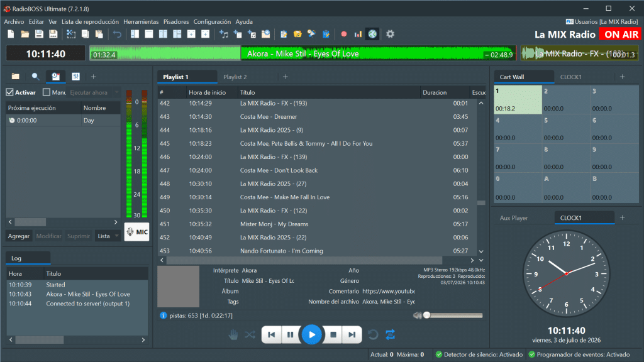The image size is (644, 362).
Task: Click the New playlist icon in toolbar
Action: pyautogui.click(x=11, y=34)
